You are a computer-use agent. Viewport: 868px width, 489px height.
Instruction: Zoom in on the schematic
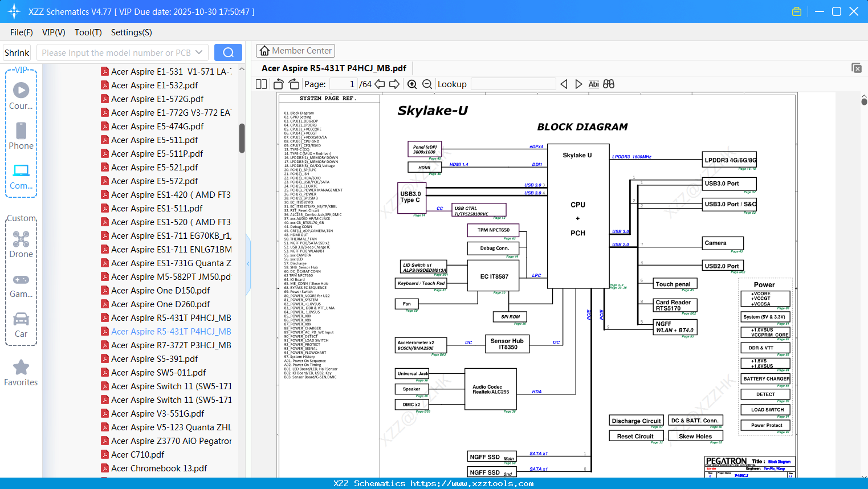point(412,84)
